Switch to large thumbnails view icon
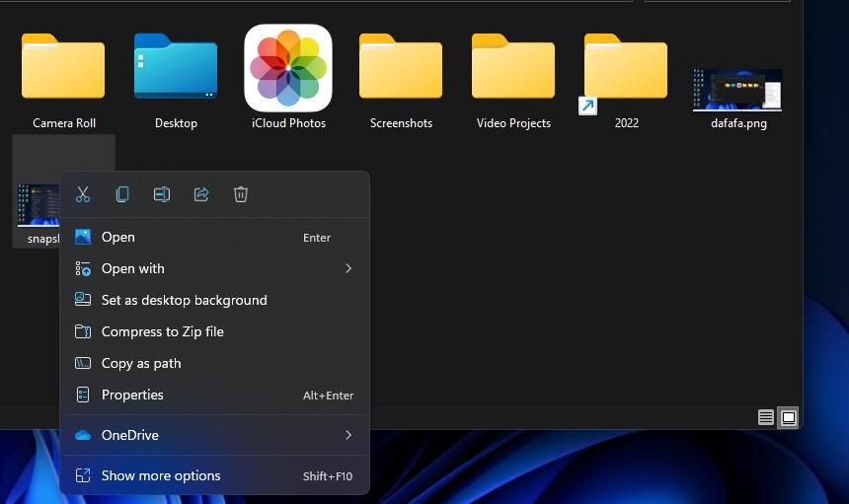This screenshot has height=504, width=849. point(789,417)
